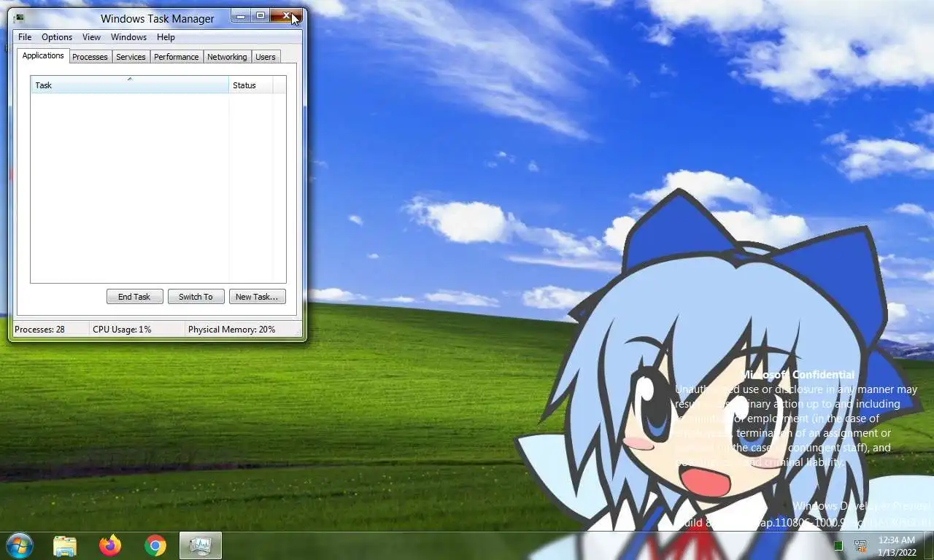The width and height of the screenshot is (934, 560).
Task: Switch to the Networking tab
Action: click(x=227, y=57)
